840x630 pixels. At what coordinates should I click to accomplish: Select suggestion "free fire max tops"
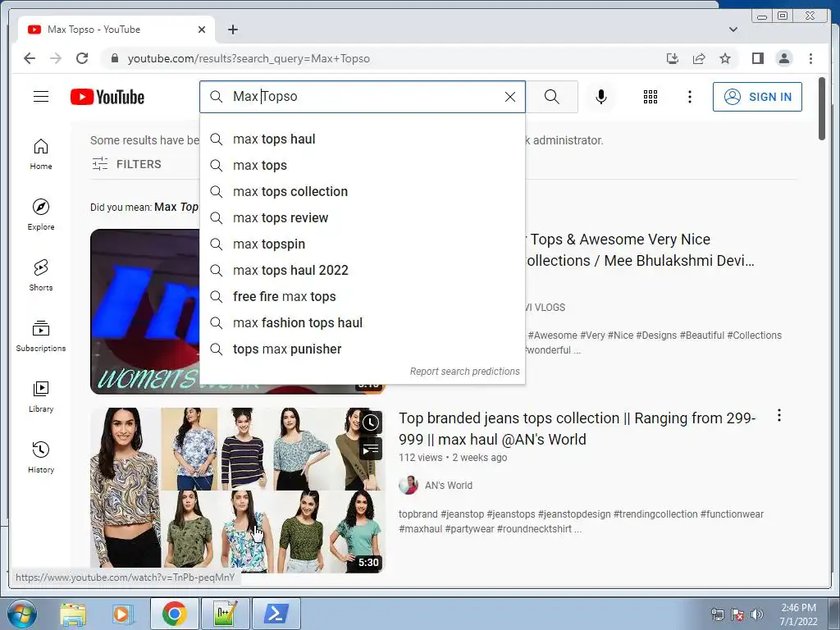(362, 297)
